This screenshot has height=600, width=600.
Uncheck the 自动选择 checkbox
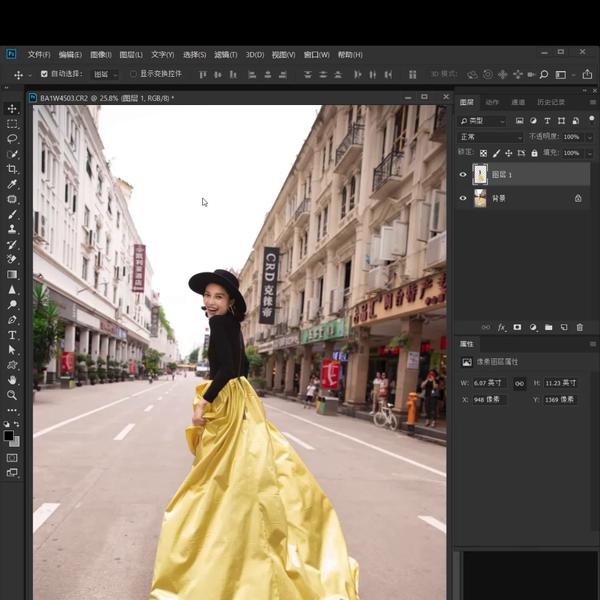(44, 74)
